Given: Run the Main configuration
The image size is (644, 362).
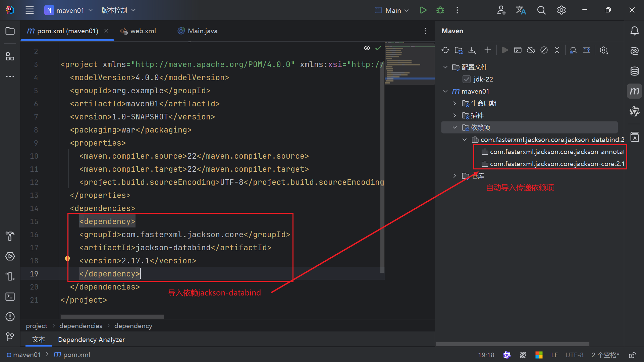Looking at the screenshot, I should 423,10.
